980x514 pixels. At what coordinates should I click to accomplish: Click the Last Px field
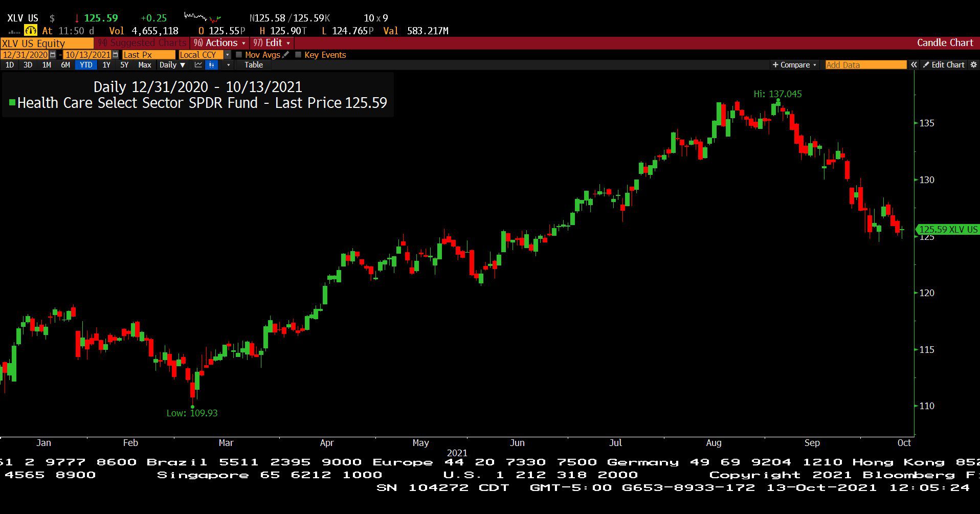click(148, 55)
